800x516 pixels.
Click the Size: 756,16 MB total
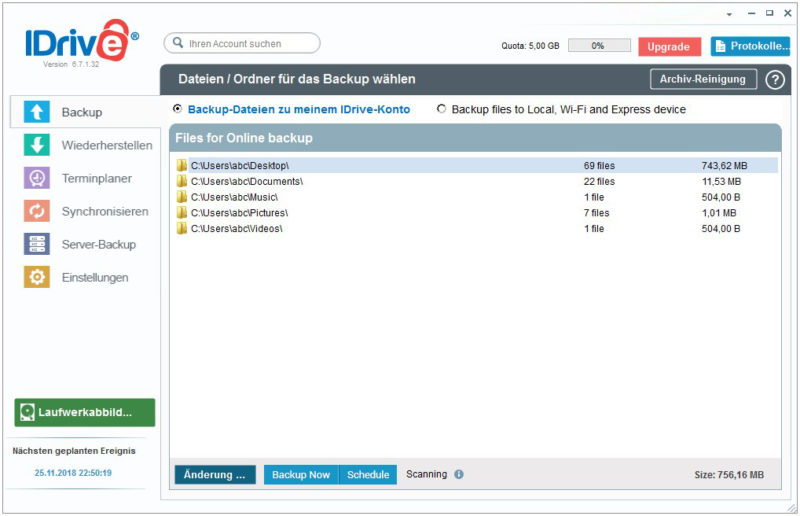729,475
